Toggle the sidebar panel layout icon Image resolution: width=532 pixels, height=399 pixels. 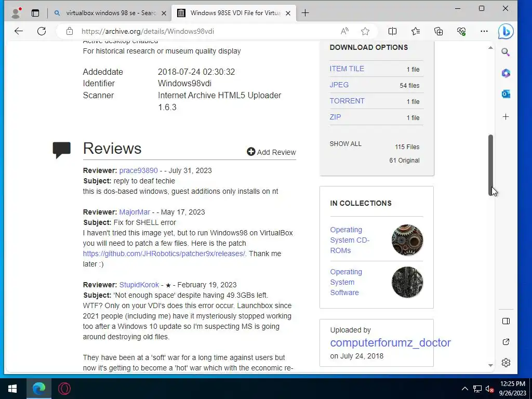(x=506, y=321)
